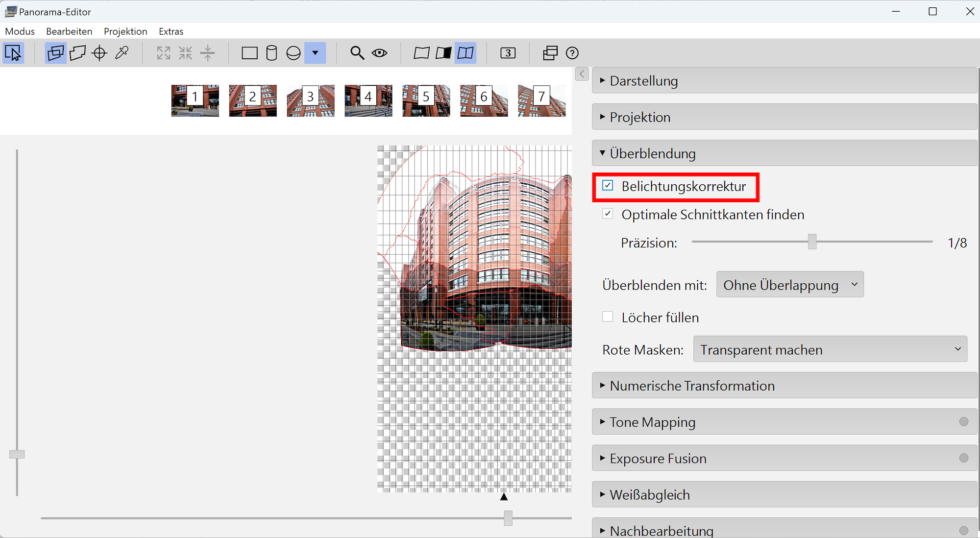The width and height of the screenshot is (980, 538).
Task: Open the Überblenden mit dropdown
Action: [x=789, y=285]
